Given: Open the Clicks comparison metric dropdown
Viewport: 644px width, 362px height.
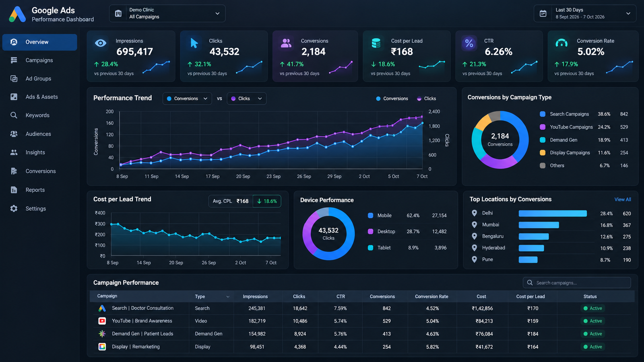Looking at the screenshot, I should click(246, 99).
